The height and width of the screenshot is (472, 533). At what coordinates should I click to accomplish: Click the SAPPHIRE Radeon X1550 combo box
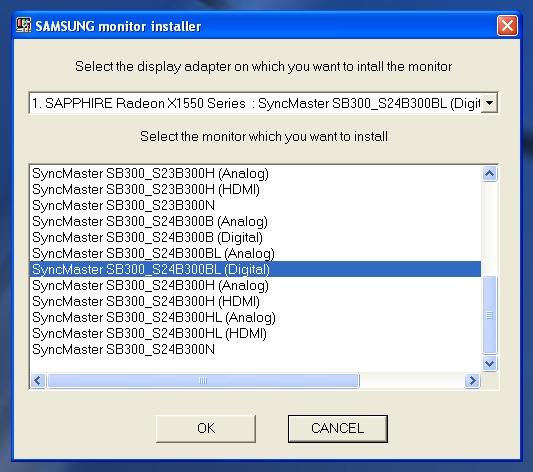(263, 103)
